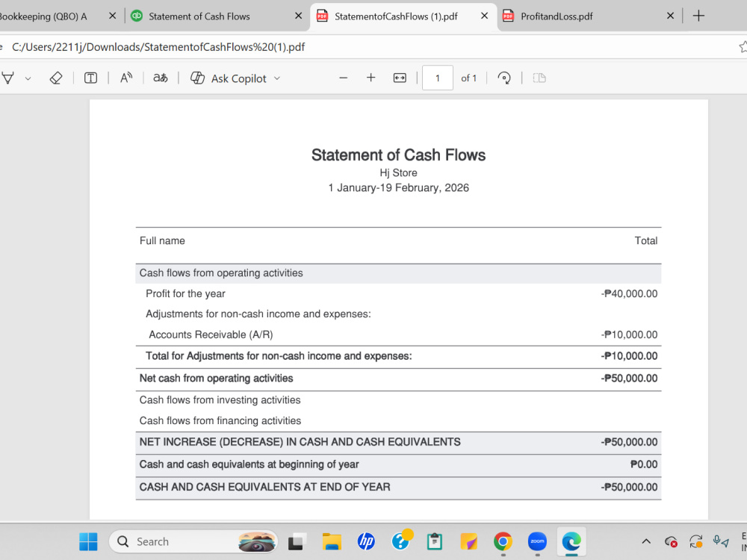The width and height of the screenshot is (747, 560).
Task: Click the 'Profit for the year' row label
Action: pos(185,293)
